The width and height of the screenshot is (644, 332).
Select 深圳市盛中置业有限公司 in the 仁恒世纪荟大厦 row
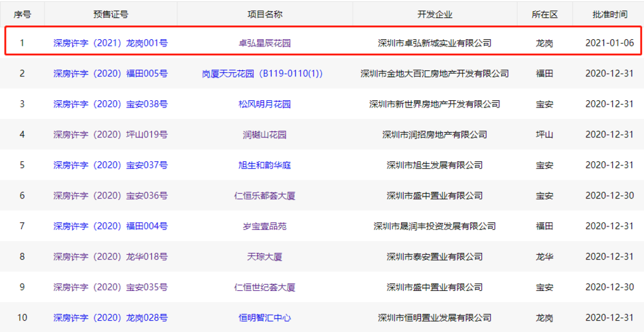pyautogui.click(x=435, y=288)
